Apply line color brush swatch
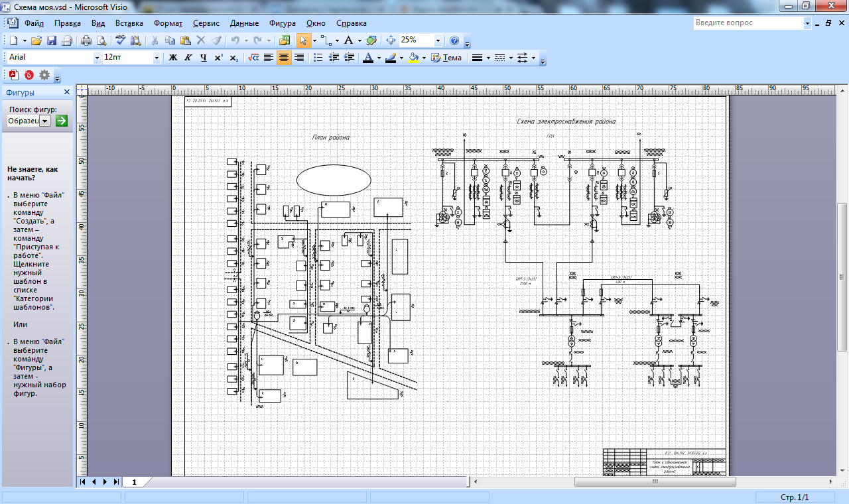 (x=391, y=58)
